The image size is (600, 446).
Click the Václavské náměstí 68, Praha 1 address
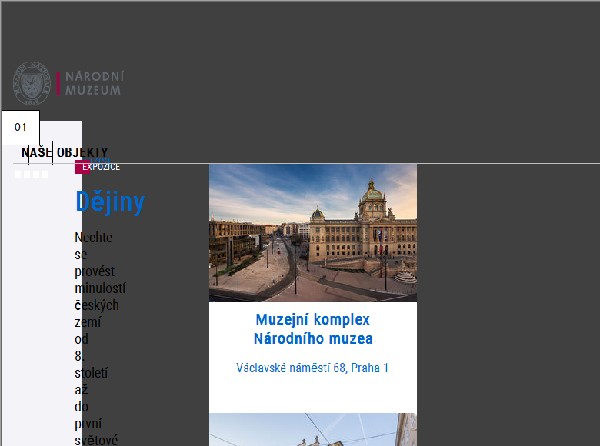point(313,368)
